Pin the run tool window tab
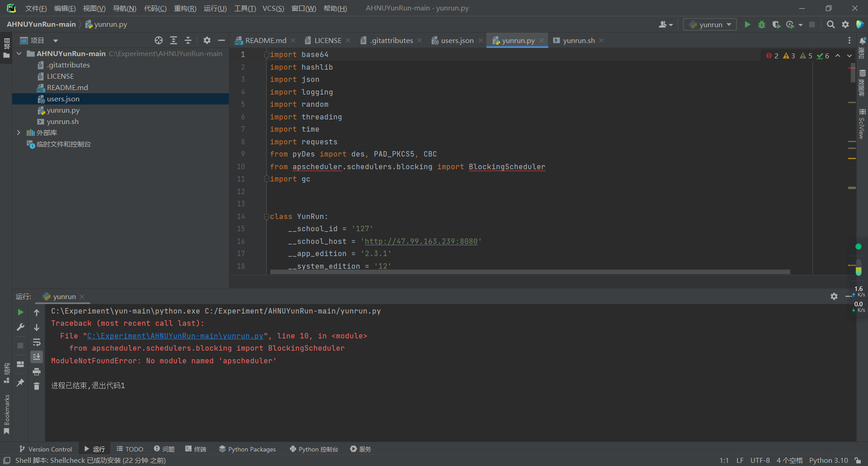The image size is (868, 466). click(20, 383)
